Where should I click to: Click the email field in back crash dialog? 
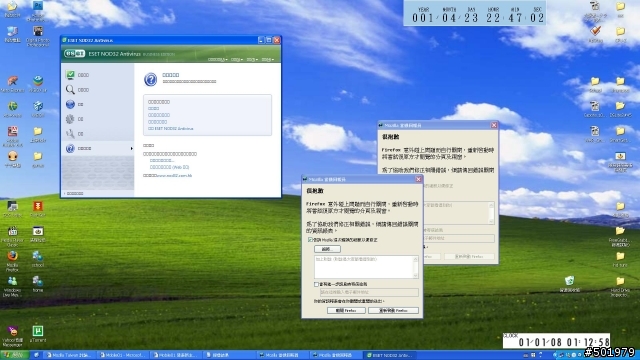pos(459,238)
